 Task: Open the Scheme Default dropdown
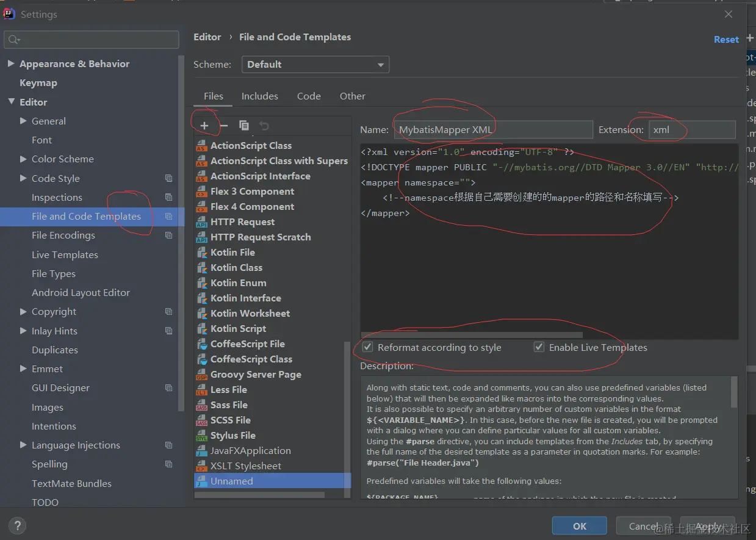[x=315, y=65]
